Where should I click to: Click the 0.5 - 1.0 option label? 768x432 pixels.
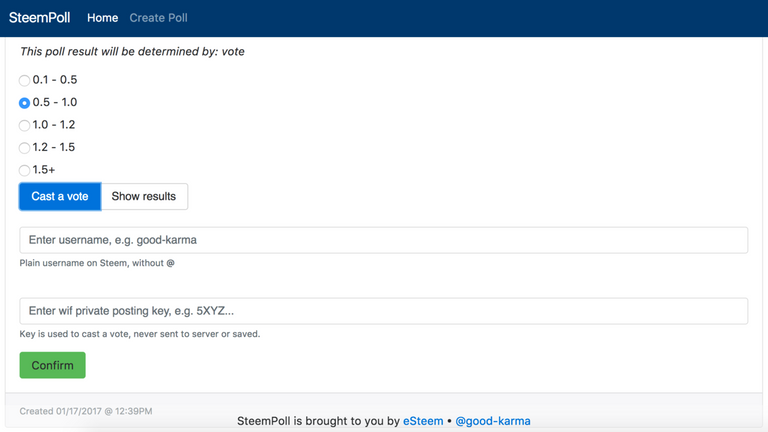(55, 102)
